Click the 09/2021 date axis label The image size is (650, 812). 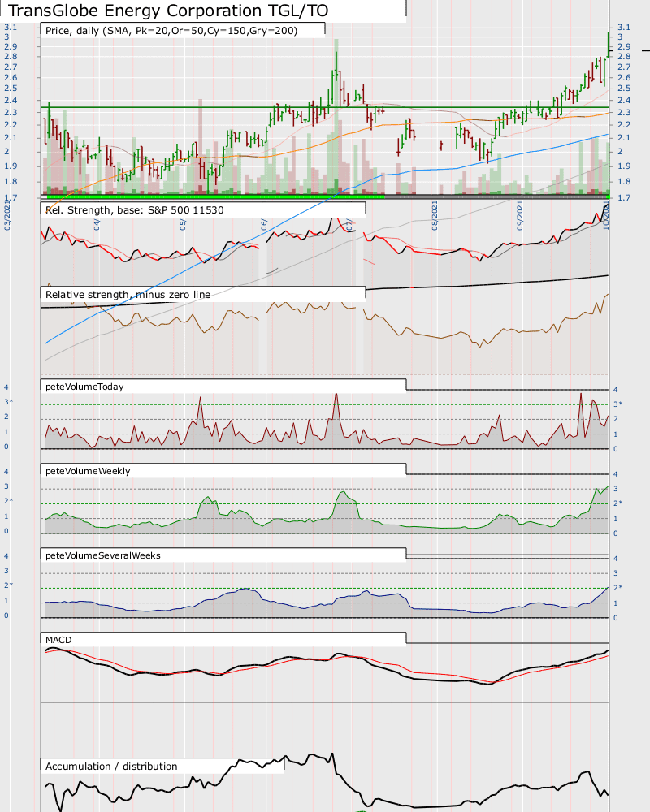[x=520, y=215]
